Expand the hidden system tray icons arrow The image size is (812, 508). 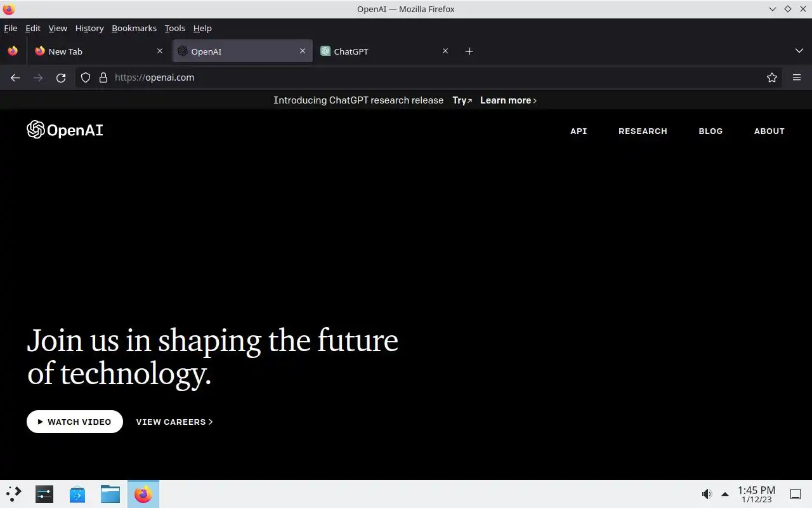point(725,494)
